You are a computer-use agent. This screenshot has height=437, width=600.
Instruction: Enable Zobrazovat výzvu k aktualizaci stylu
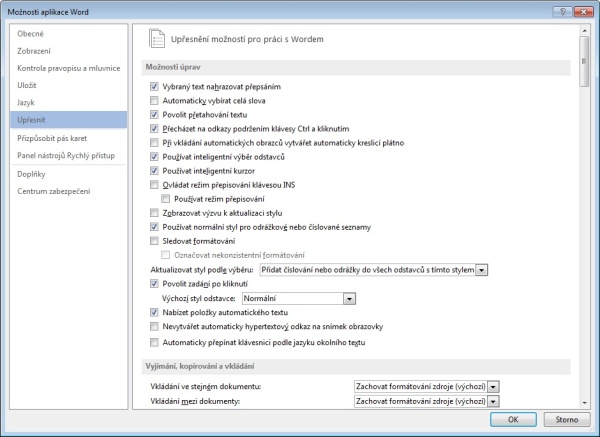pos(154,213)
